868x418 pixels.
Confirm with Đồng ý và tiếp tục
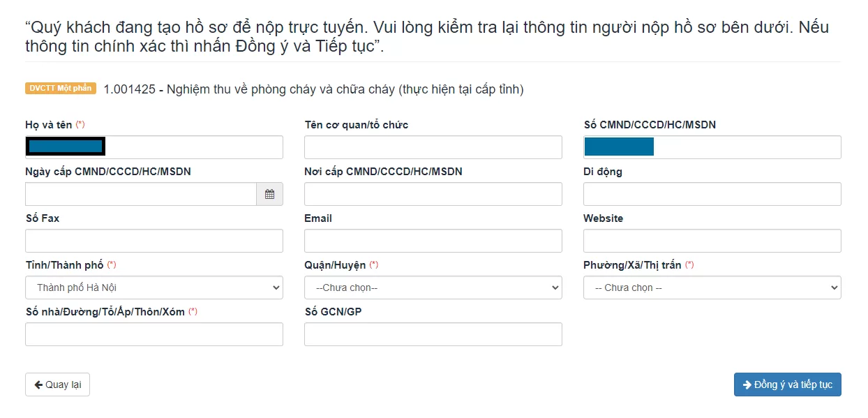pyautogui.click(x=788, y=385)
